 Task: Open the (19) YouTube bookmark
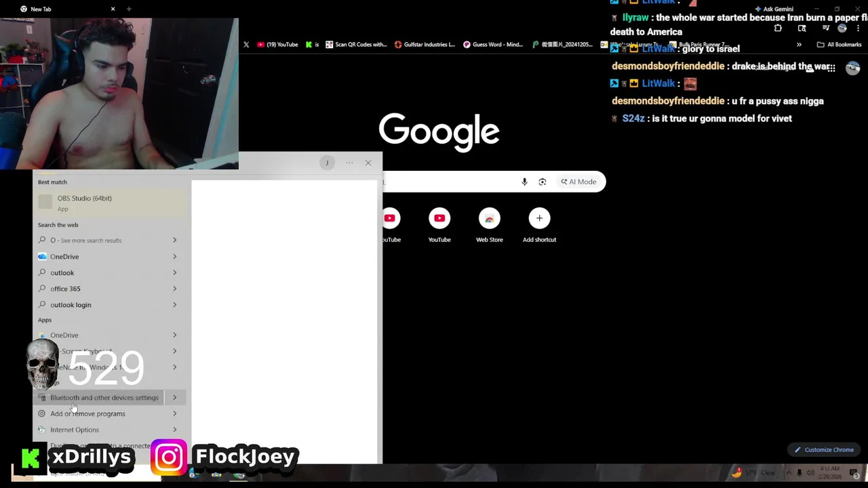[277, 45]
